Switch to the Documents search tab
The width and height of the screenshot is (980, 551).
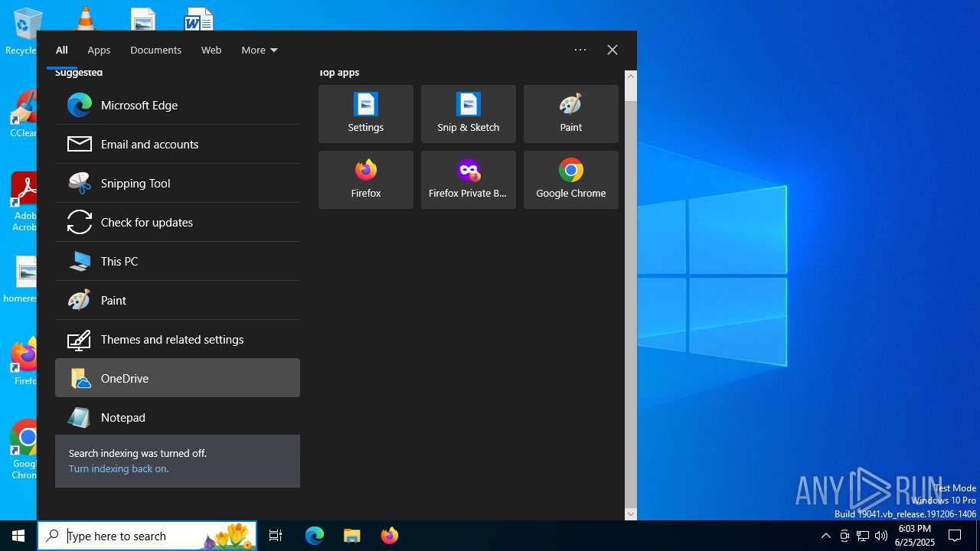(155, 50)
